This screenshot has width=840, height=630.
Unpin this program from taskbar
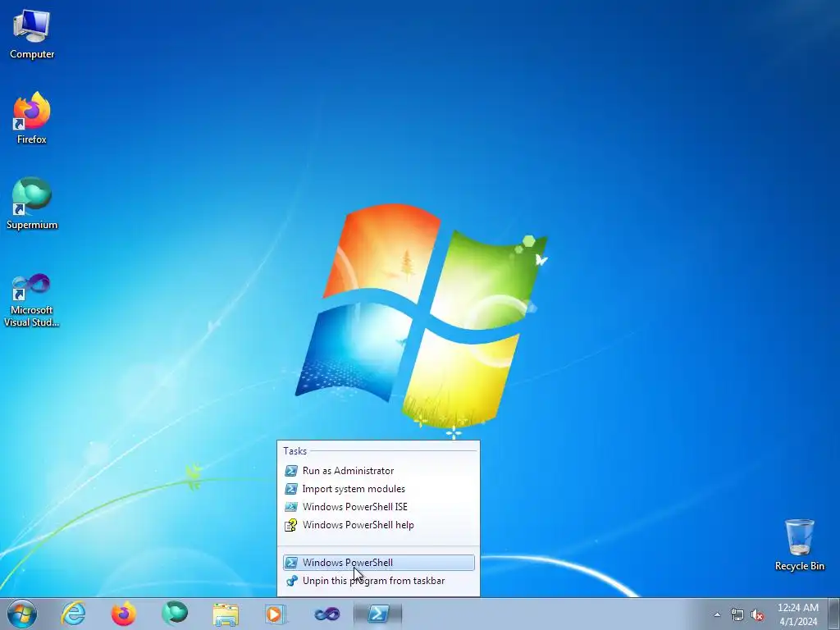(x=378, y=581)
